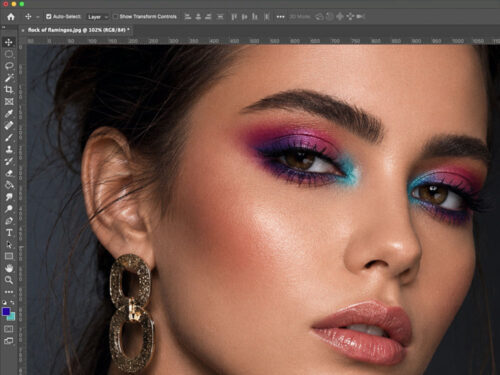This screenshot has width=500, height=375.
Task: Click the 3D rotate mode icon
Action: [x=319, y=16]
